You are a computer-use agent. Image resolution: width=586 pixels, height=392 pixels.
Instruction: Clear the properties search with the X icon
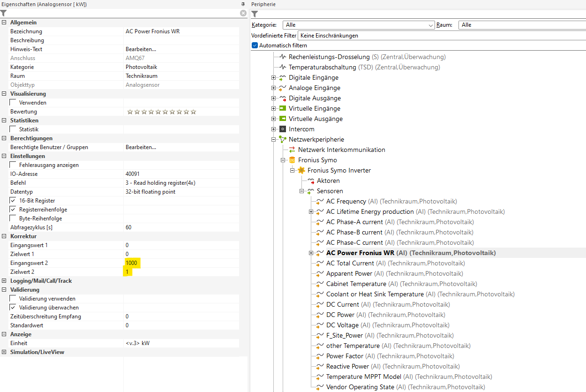coord(243,13)
